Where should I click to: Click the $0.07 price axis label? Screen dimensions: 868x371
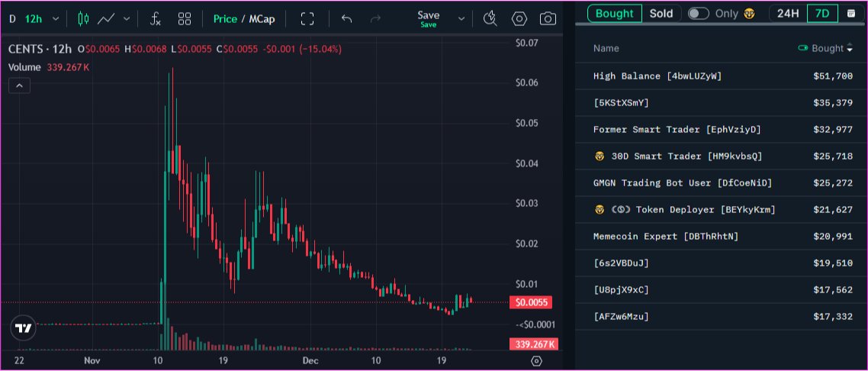click(x=527, y=43)
